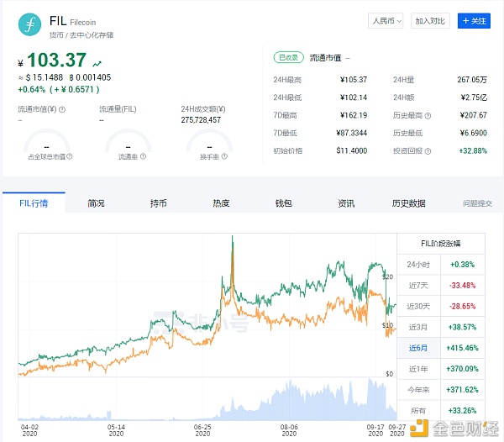Click the 24H成交额 value 275,728,457
This screenshot has width=504, height=442.
pos(201,120)
